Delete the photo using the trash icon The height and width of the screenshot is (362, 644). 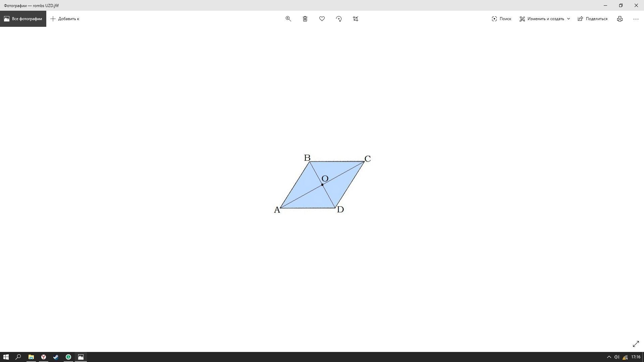pos(305,19)
